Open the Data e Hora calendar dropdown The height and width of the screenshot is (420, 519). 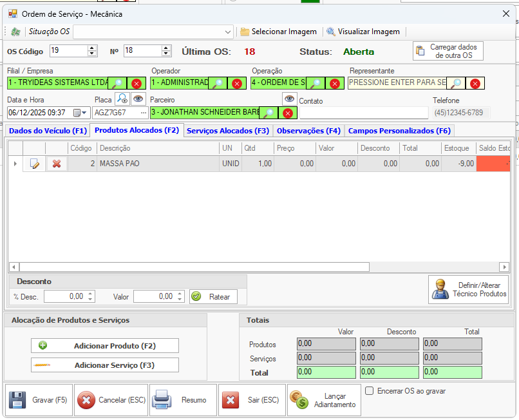[x=84, y=113]
